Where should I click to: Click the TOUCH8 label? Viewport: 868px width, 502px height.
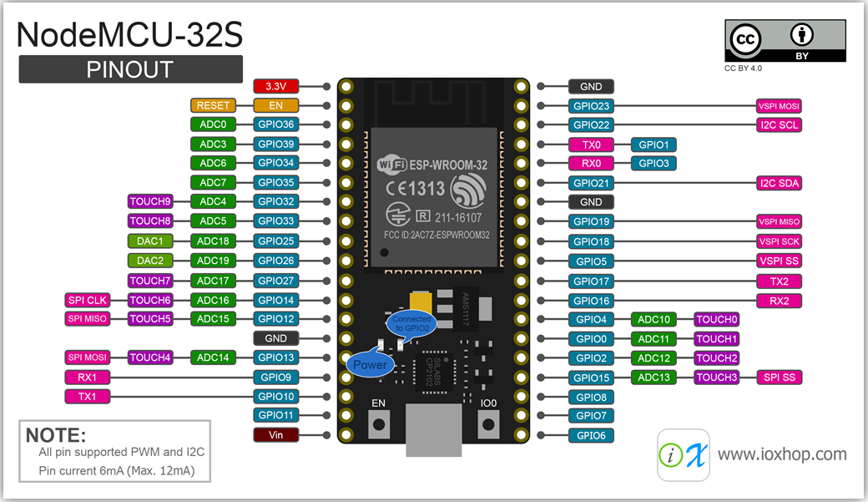(x=150, y=221)
